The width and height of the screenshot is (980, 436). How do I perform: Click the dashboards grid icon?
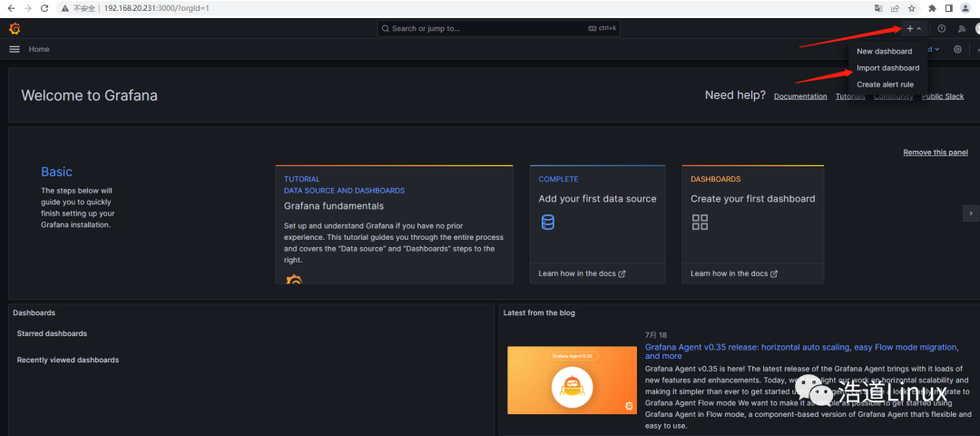pyautogui.click(x=700, y=222)
